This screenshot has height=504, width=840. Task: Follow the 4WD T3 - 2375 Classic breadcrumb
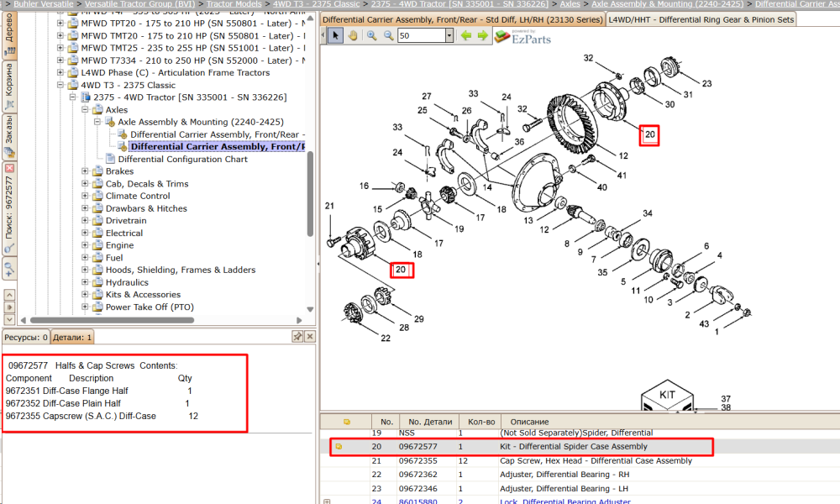tap(316, 3)
